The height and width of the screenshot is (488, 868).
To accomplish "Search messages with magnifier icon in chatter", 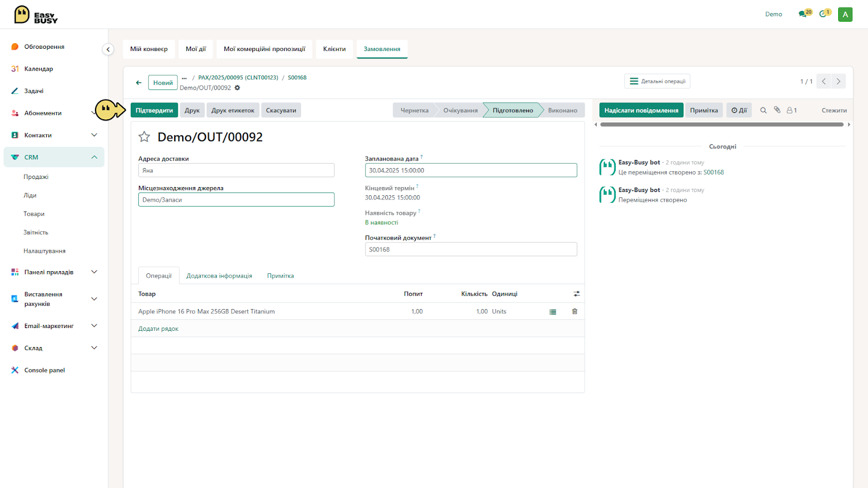I will [763, 110].
